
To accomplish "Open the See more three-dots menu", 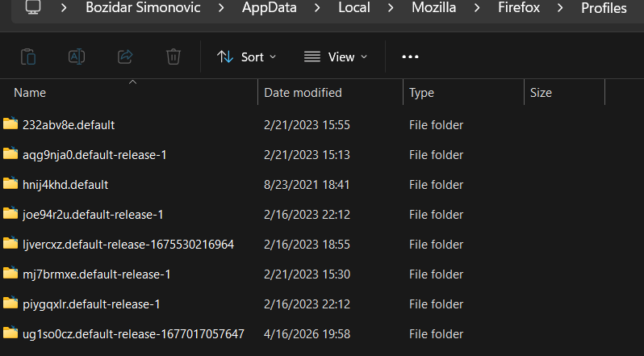I will [410, 57].
